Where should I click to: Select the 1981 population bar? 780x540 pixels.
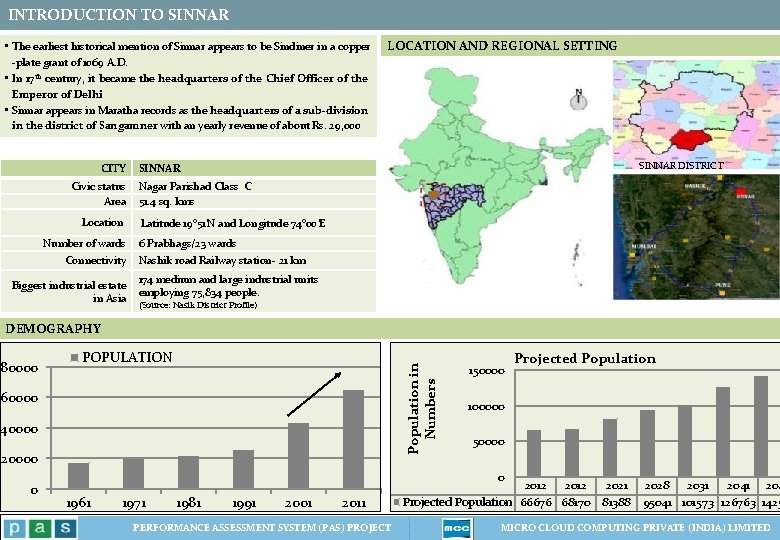tap(189, 472)
